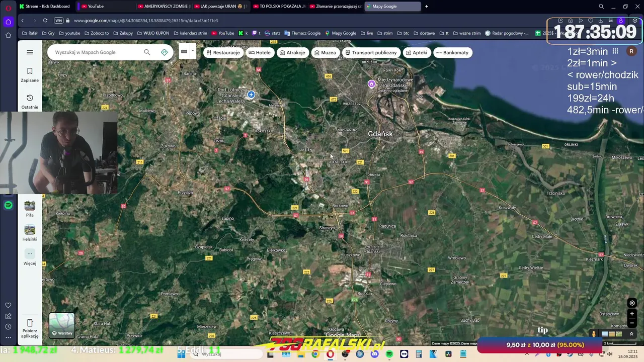Pick up the Street View pegman
The width and height of the screenshot is (644, 362).
click(594, 334)
